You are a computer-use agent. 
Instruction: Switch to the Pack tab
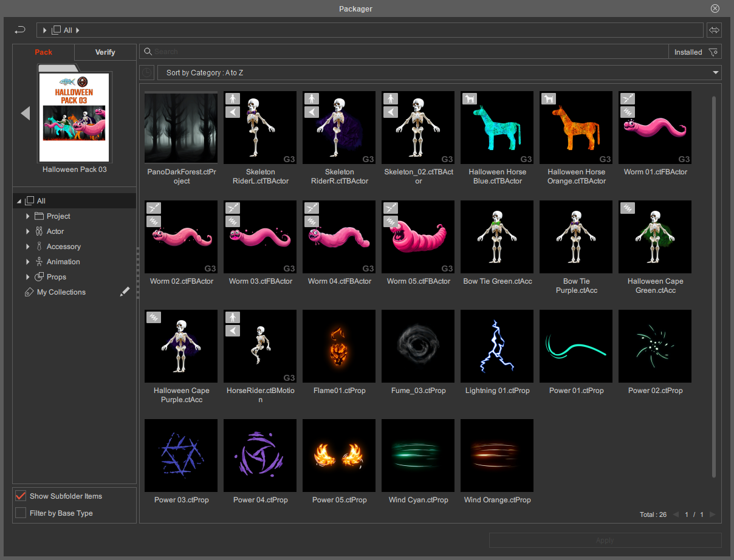(44, 52)
